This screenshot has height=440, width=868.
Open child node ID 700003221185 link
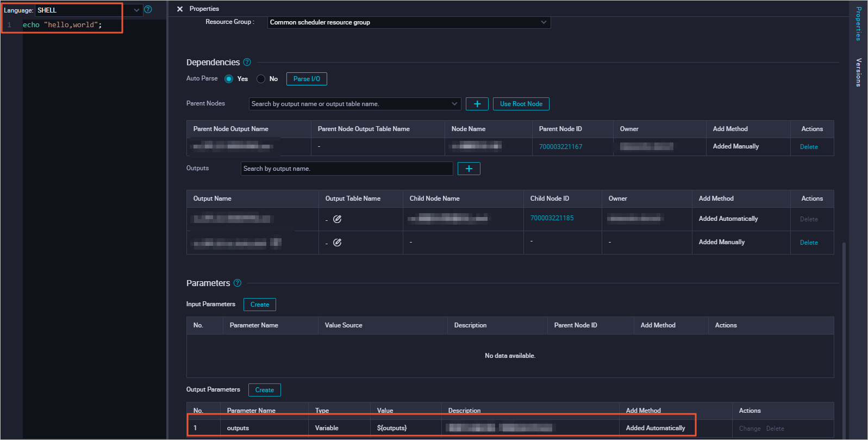552,218
